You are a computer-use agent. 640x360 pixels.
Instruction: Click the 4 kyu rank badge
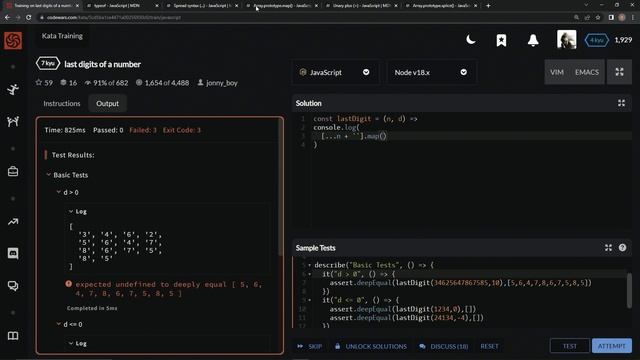point(596,40)
